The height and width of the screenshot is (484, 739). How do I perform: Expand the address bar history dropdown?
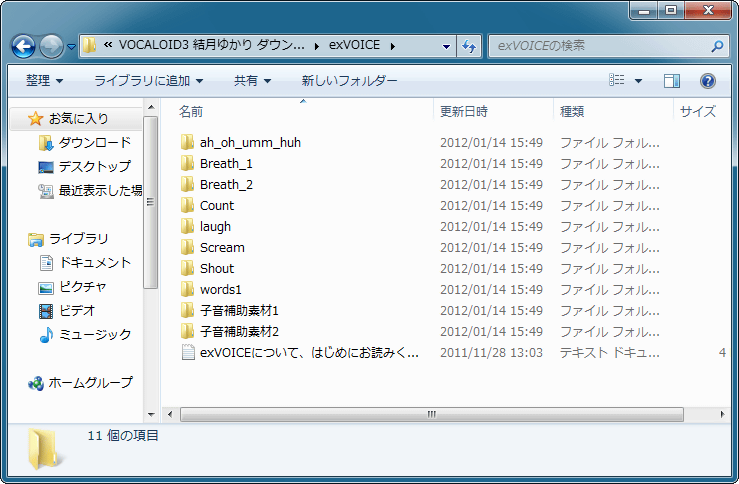tap(446, 46)
